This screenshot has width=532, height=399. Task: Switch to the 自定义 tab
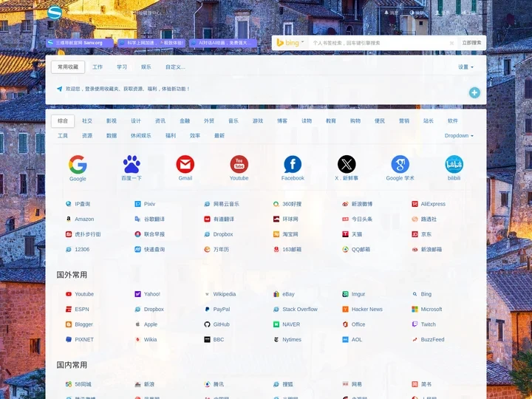175,67
